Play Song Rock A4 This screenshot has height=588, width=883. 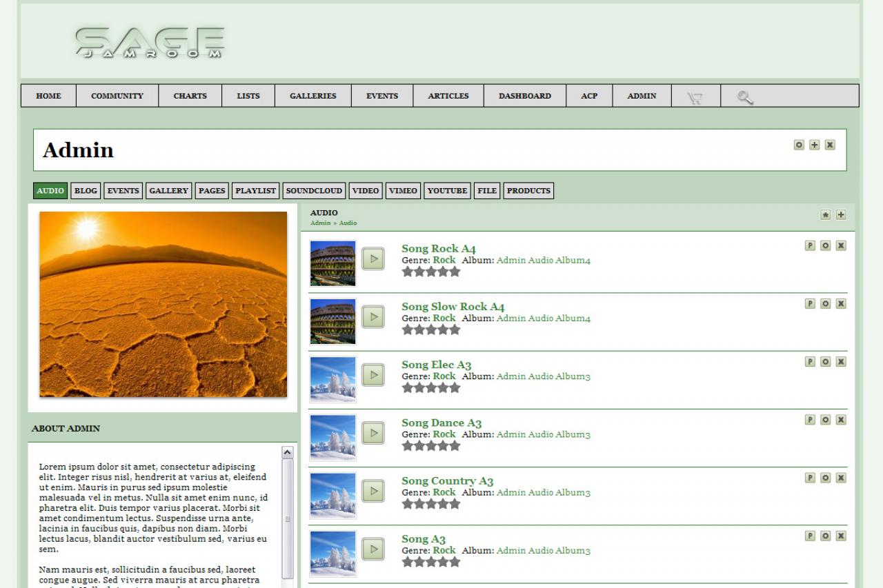point(373,258)
